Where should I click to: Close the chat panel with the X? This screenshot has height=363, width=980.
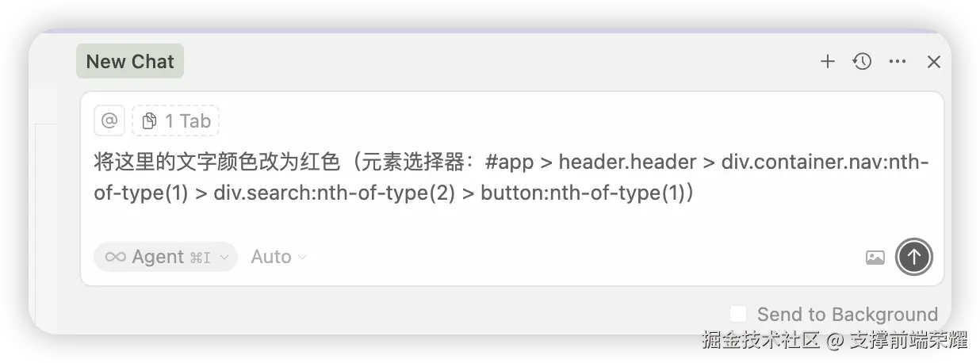click(x=934, y=62)
